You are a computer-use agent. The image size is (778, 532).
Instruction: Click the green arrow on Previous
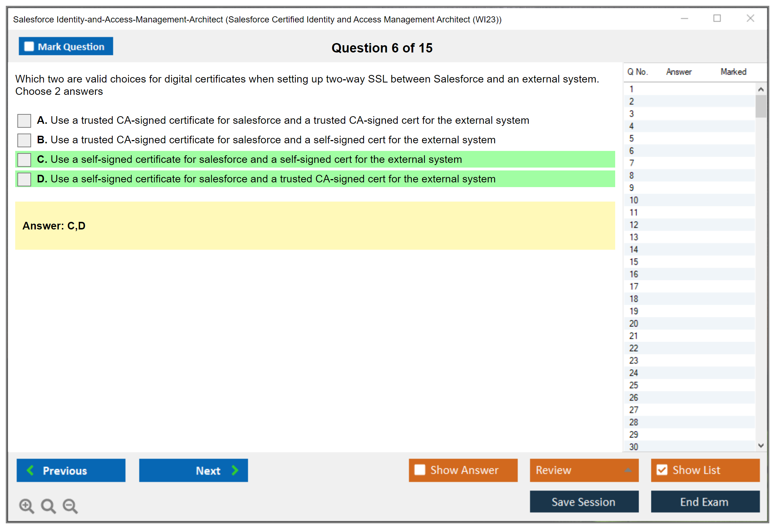coord(31,470)
